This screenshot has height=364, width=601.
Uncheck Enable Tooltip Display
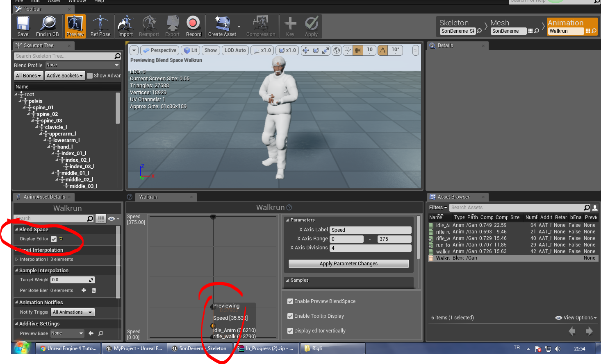click(x=290, y=316)
